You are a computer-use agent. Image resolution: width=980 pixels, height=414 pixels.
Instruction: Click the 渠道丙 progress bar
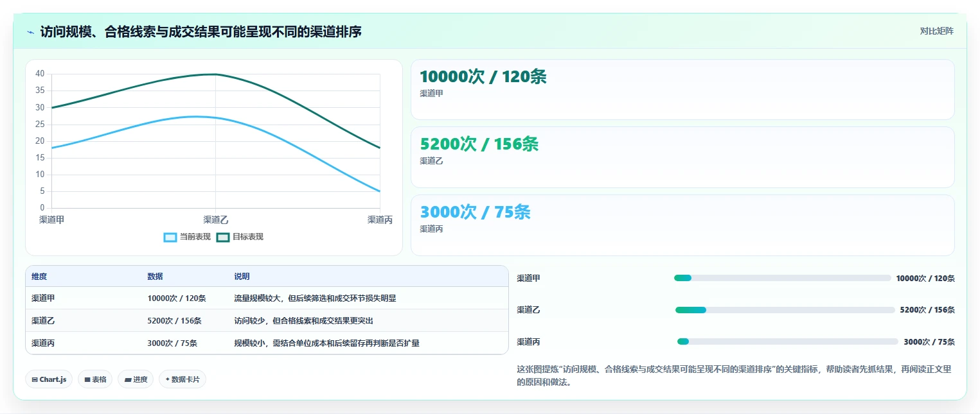pyautogui.click(x=788, y=341)
